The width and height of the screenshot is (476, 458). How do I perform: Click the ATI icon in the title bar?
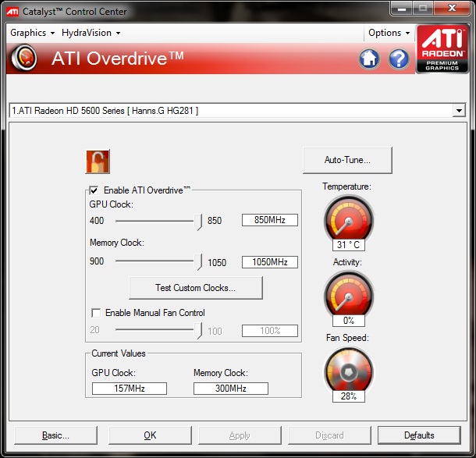click(12, 12)
